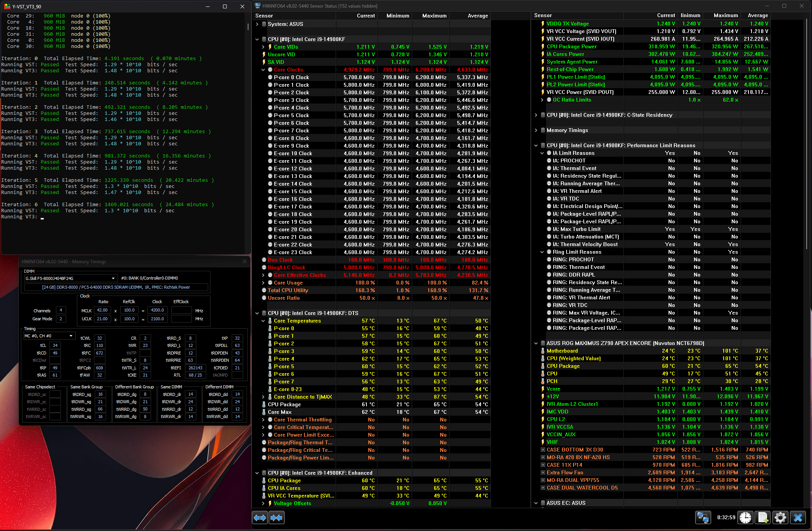Image resolution: width=812 pixels, height=531 pixels.
Task: Open the MC #0, CH #0 timing dropdown
Action: (x=49, y=336)
